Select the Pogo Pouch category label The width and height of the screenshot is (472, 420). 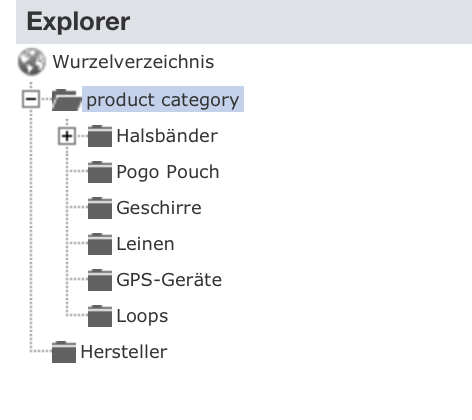[168, 172]
